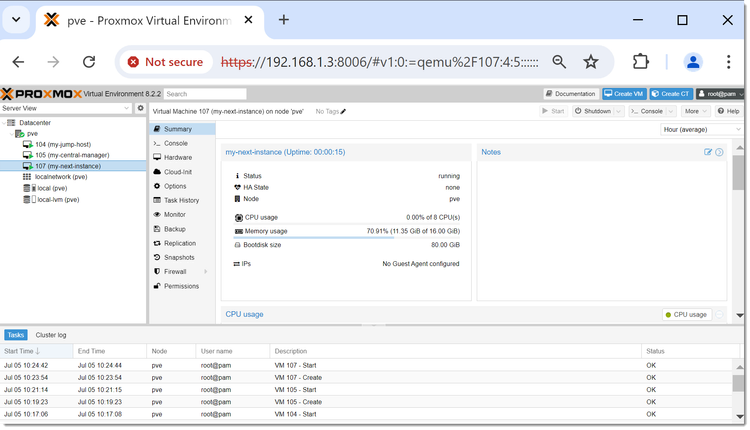Open the Backup section
Viewport: 750px width, 430px height.
(182, 229)
